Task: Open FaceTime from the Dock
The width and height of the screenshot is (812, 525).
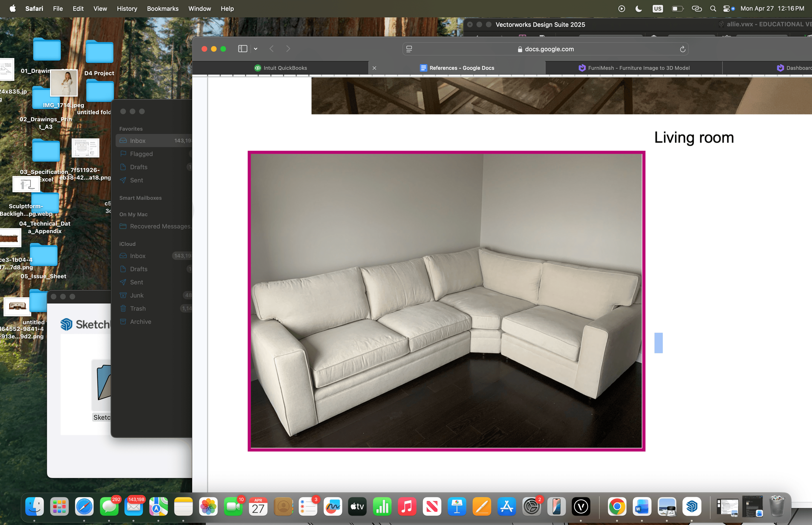Action: 233,506
